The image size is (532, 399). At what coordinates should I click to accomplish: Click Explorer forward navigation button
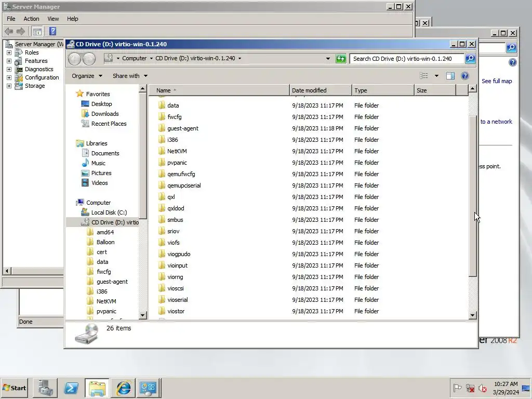tap(89, 59)
